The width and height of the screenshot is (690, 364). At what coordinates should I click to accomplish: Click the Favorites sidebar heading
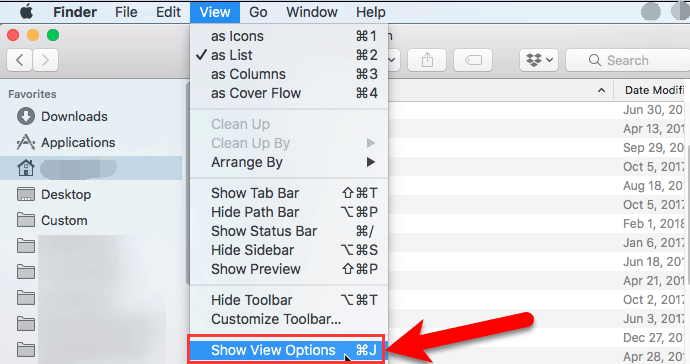click(32, 94)
